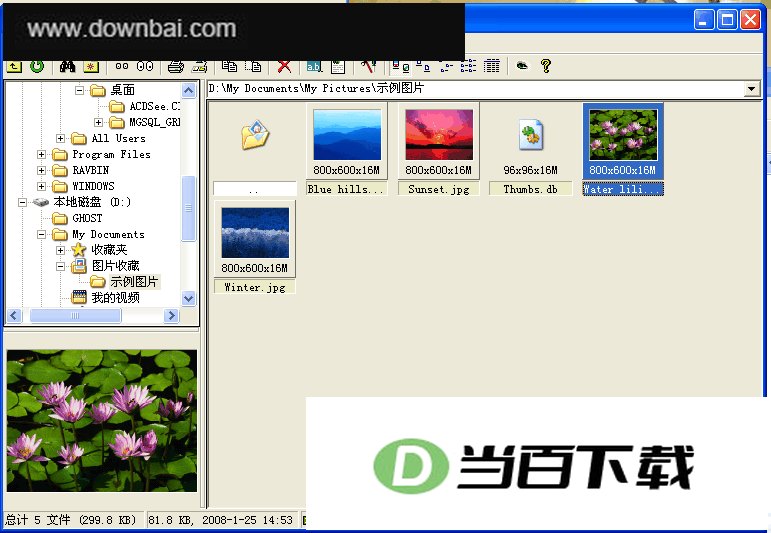
Task: Switch to small icons view
Action: click(x=446, y=66)
